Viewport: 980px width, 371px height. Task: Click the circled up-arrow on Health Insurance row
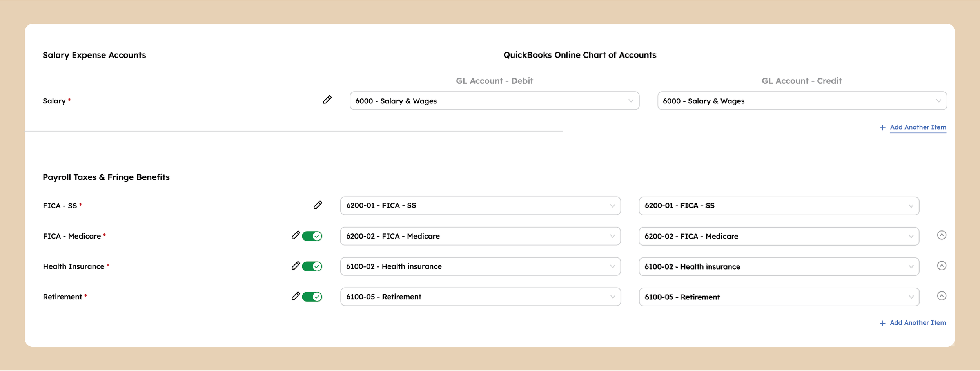point(942,266)
